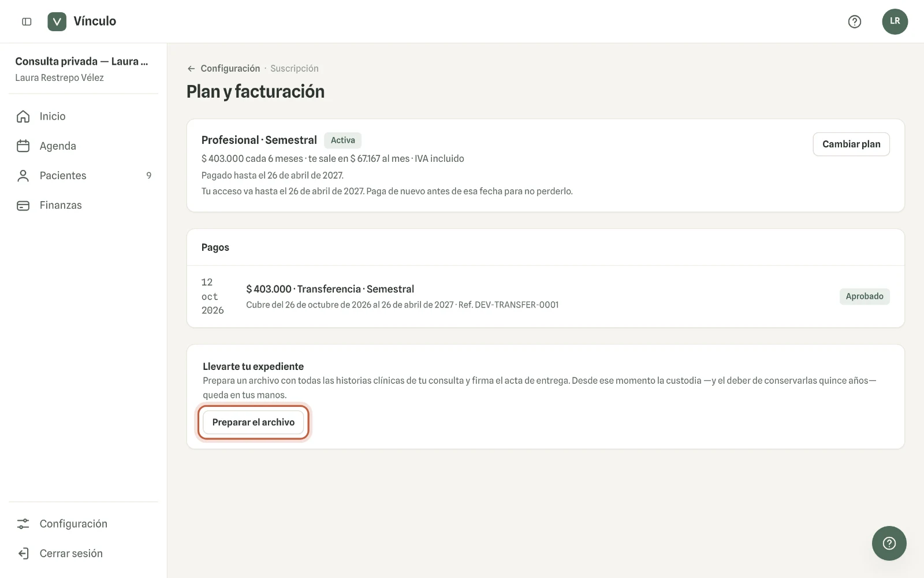Viewport: 924px width, 578px height.
Task: Click the Activa status badge
Action: coord(343,140)
